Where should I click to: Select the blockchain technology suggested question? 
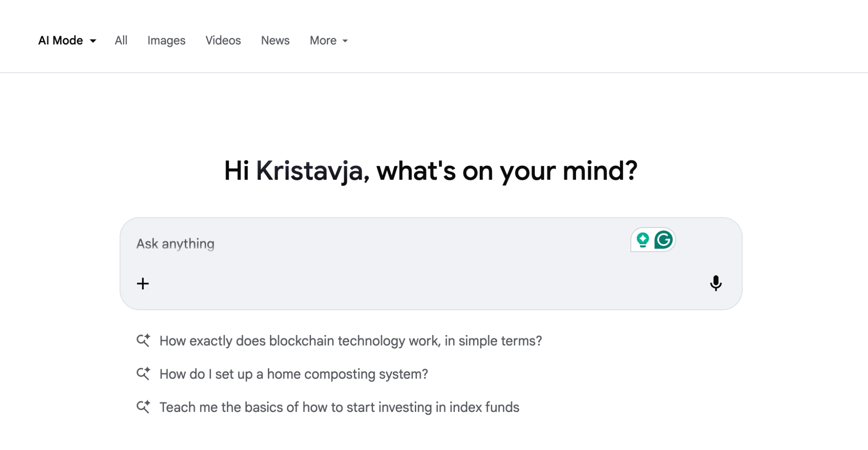pos(351,341)
